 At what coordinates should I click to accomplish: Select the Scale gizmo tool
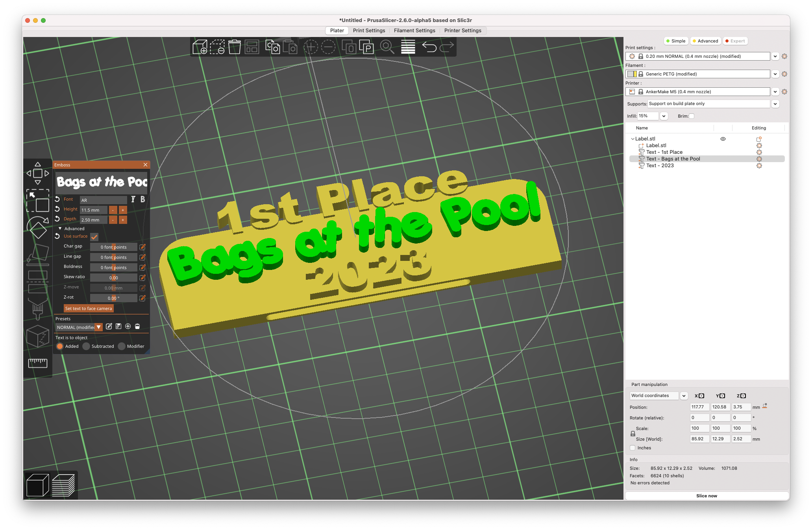[x=38, y=201]
